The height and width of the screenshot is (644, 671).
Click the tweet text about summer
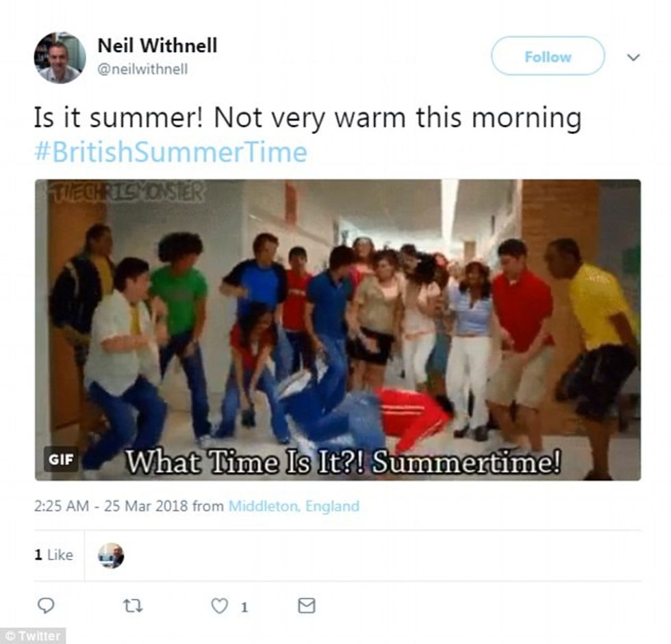click(307, 118)
